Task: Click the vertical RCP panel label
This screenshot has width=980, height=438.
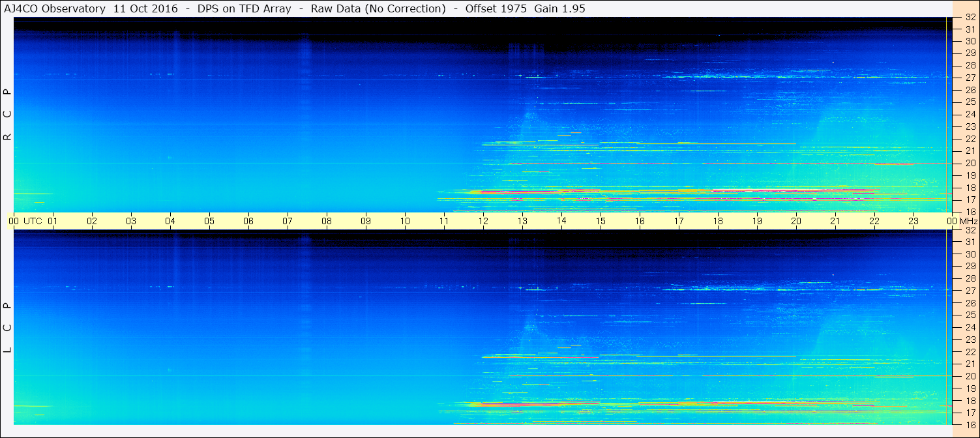Action: pos(7,115)
